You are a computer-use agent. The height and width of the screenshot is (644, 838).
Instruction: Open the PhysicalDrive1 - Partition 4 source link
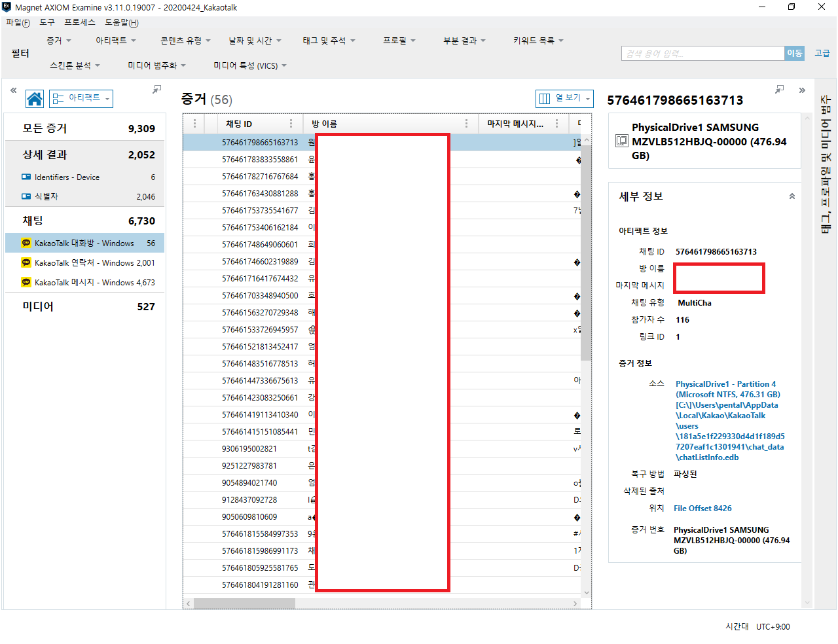click(730, 421)
